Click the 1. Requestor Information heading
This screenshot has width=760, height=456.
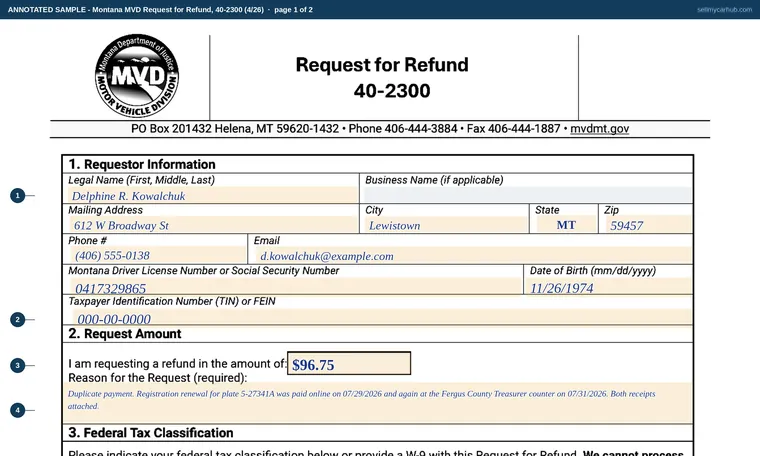click(142, 164)
